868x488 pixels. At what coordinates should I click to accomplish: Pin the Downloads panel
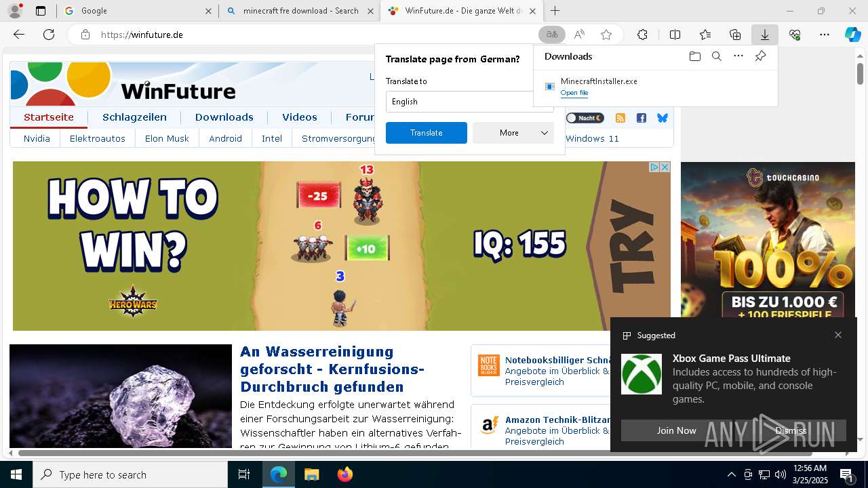tap(760, 56)
